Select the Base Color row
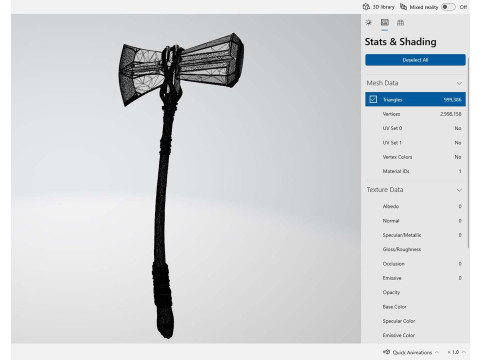Viewport: 480px width, 360px height. [415, 307]
